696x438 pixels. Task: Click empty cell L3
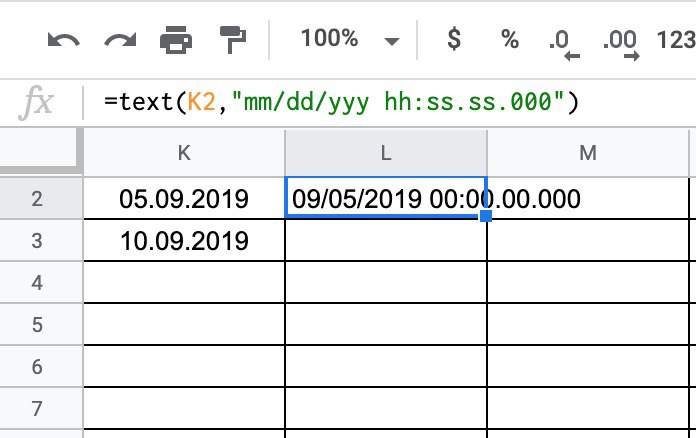pyautogui.click(x=386, y=241)
